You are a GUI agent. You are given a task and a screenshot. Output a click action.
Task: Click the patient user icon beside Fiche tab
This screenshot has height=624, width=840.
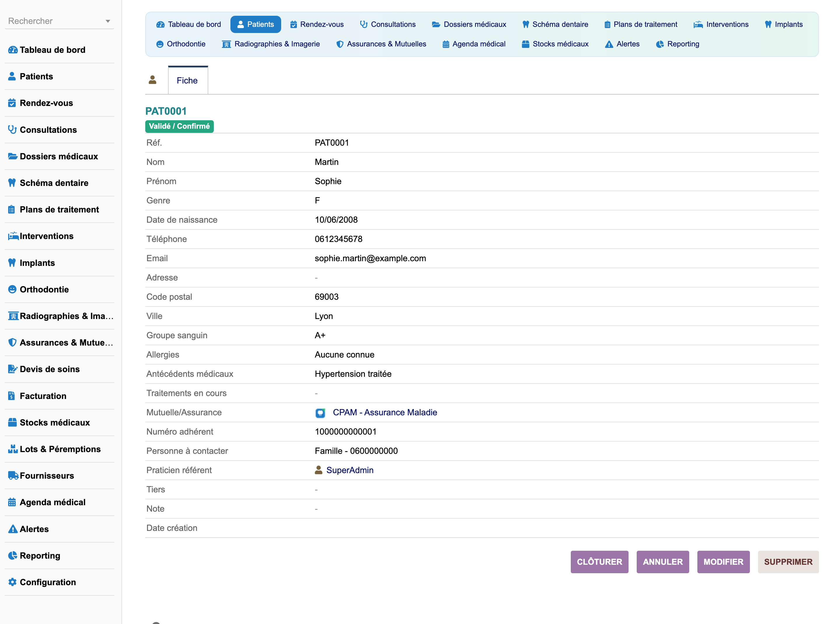click(153, 80)
